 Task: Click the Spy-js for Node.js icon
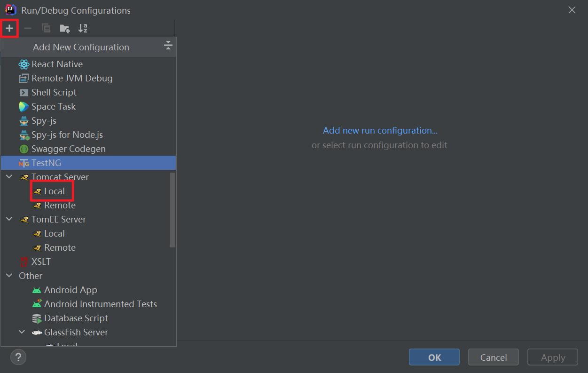point(24,135)
